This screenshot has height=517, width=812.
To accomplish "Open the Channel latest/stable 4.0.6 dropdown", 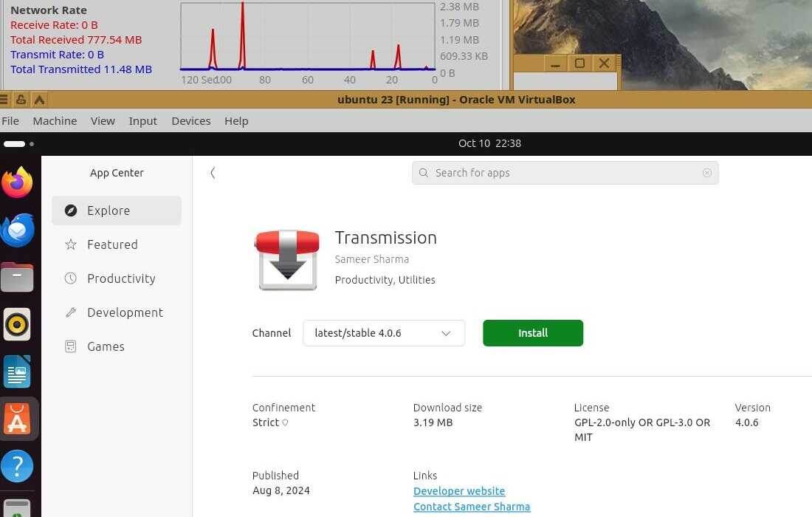I will (384, 333).
